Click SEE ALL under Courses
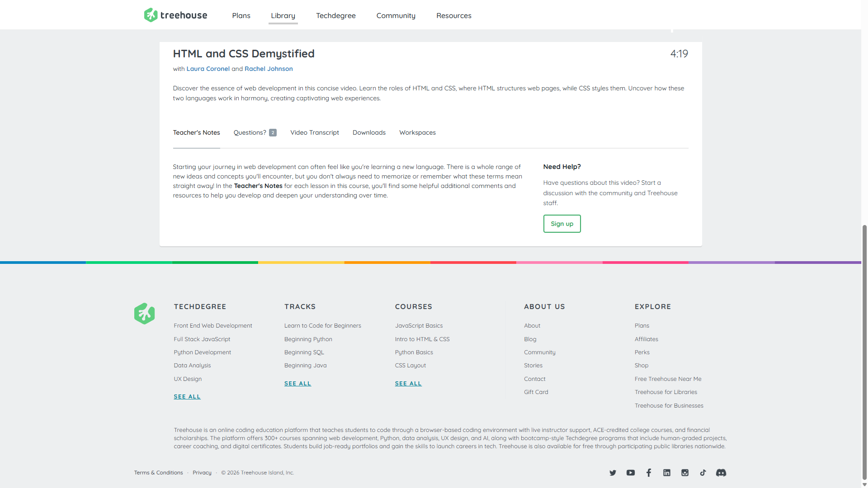 tap(408, 383)
